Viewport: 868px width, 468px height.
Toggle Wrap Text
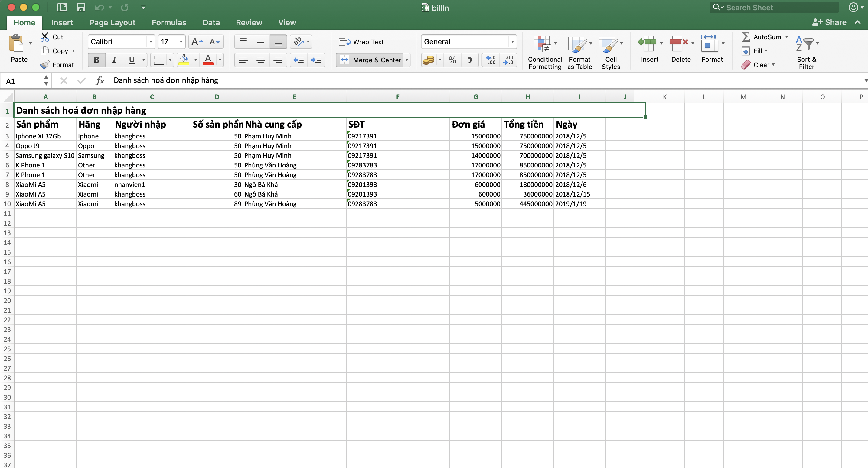pyautogui.click(x=361, y=42)
